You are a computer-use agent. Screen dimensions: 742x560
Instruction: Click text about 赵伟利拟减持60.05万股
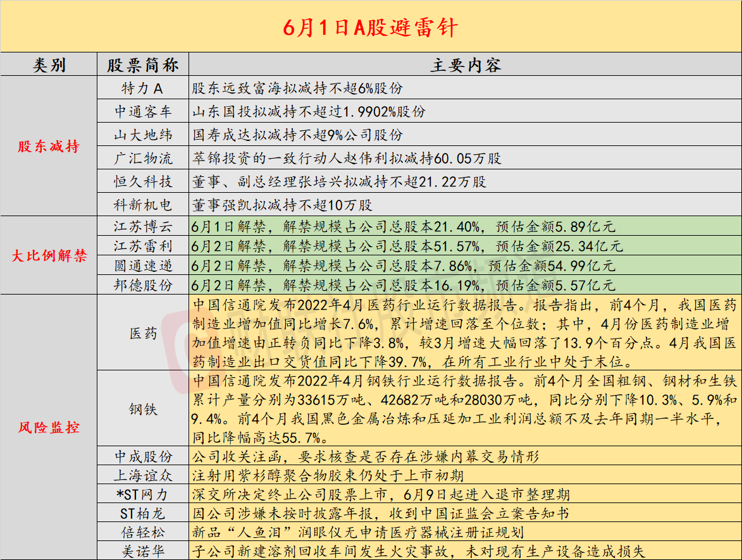coord(347,158)
